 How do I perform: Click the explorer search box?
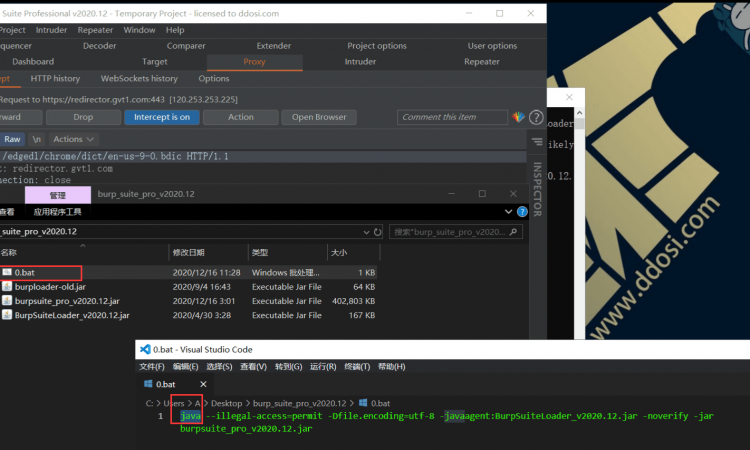[456, 232]
